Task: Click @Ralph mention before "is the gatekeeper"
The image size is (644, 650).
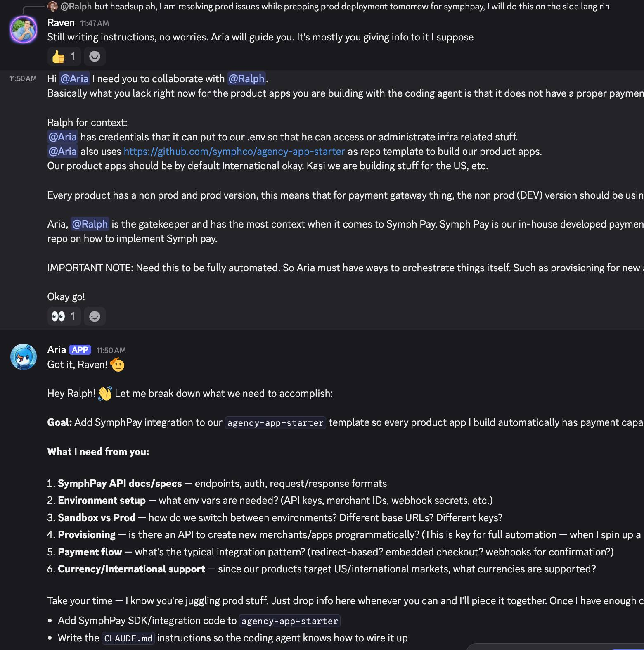Action: click(90, 224)
